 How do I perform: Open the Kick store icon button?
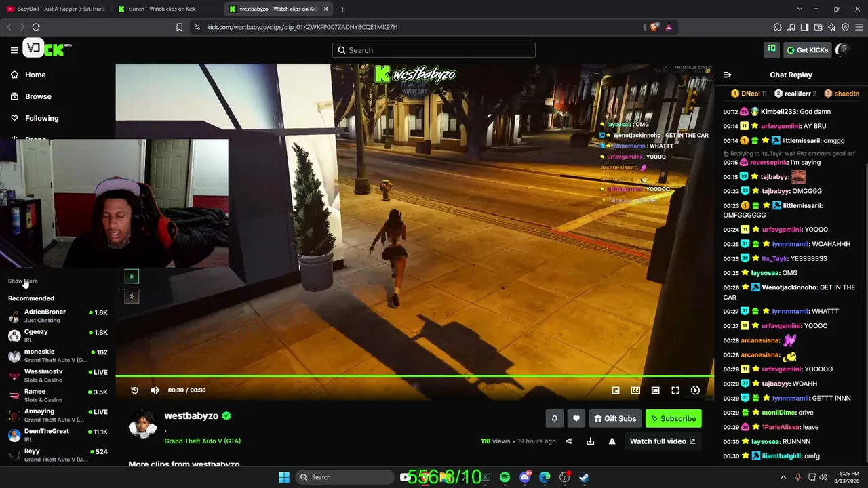click(x=772, y=49)
